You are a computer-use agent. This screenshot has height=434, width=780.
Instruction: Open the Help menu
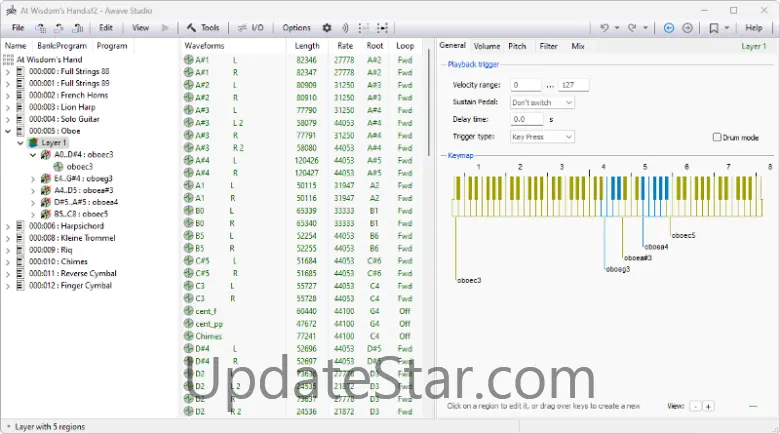754,28
